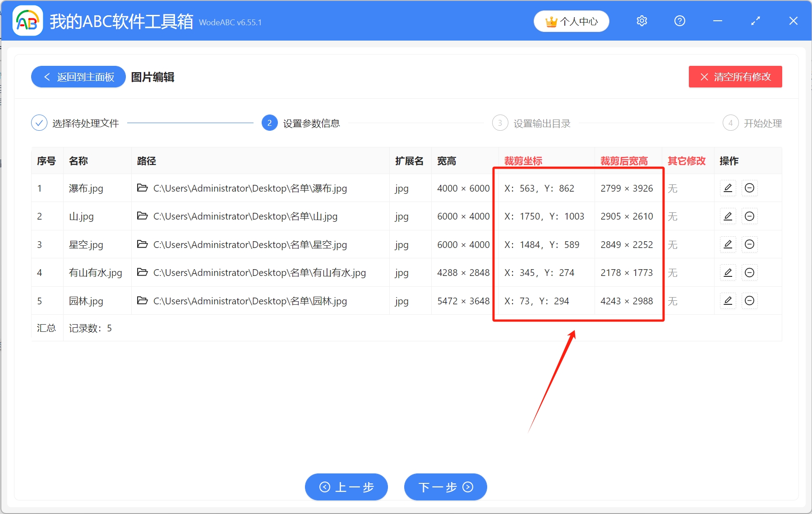Edit the 有山有水.jpg row with pencil icon
The width and height of the screenshot is (812, 514).
pyautogui.click(x=728, y=273)
